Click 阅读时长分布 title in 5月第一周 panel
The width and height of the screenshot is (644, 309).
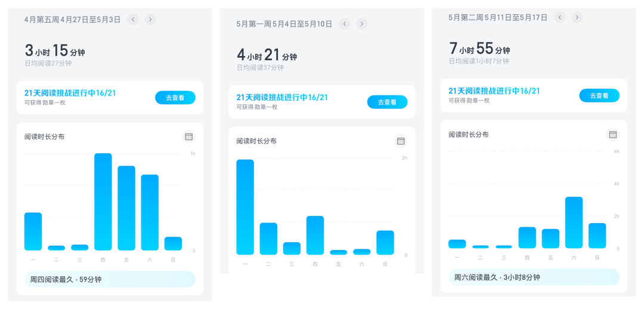tap(256, 141)
